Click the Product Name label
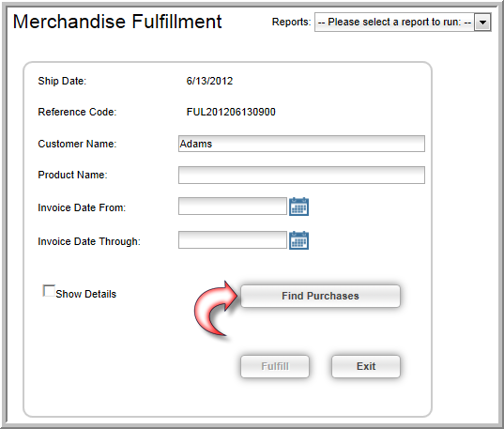This screenshot has height=429, width=504. [72, 175]
